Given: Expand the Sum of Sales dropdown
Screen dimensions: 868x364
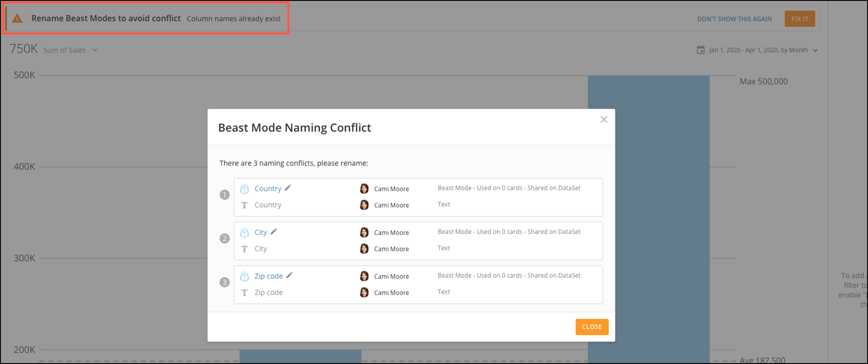Looking at the screenshot, I should (x=95, y=50).
